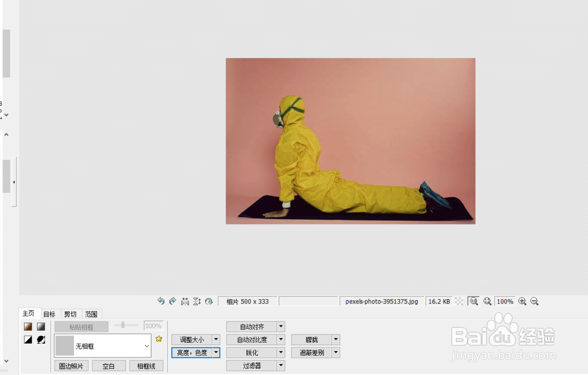
Task: Click the 1:1 actual size magnifier icon
Action: point(473,302)
